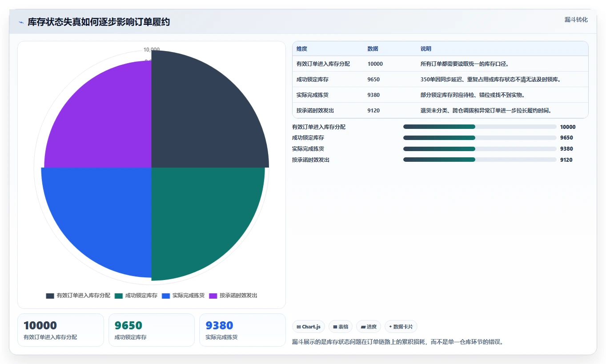
Task: Click table cell 按承诺时效发出
Action: click(315, 111)
